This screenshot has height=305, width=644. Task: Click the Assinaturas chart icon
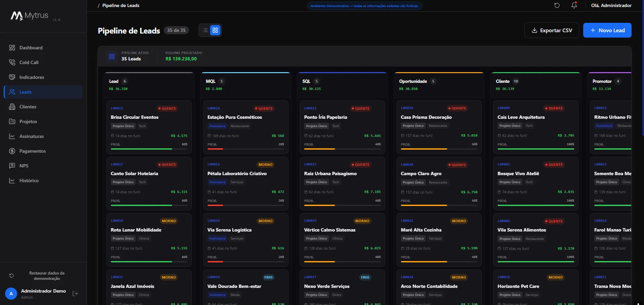click(x=12, y=136)
